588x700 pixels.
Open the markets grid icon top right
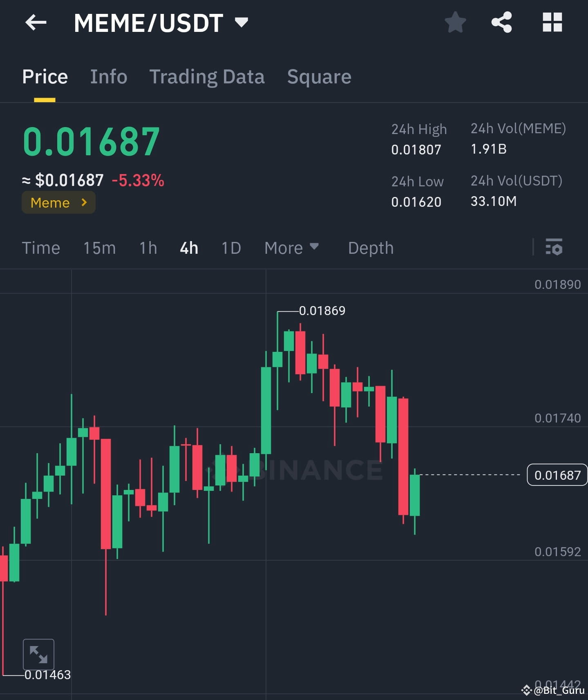(x=552, y=22)
